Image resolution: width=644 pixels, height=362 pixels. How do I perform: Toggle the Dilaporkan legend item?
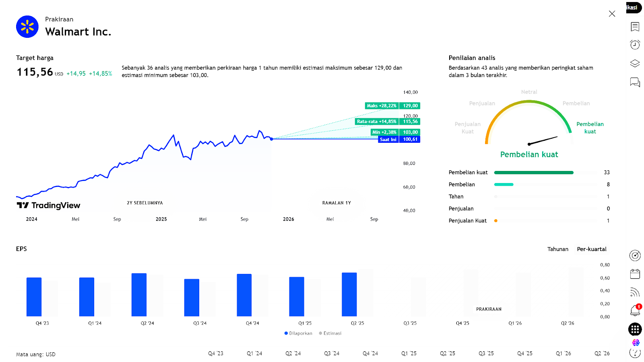pyautogui.click(x=298, y=333)
